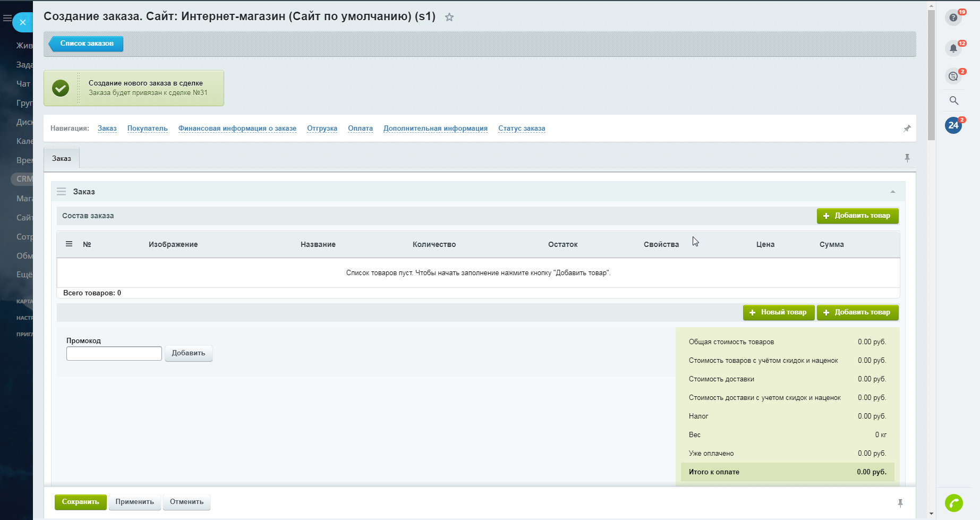Click the Сохранить button
This screenshot has height=520, width=980.
(x=80, y=502)
